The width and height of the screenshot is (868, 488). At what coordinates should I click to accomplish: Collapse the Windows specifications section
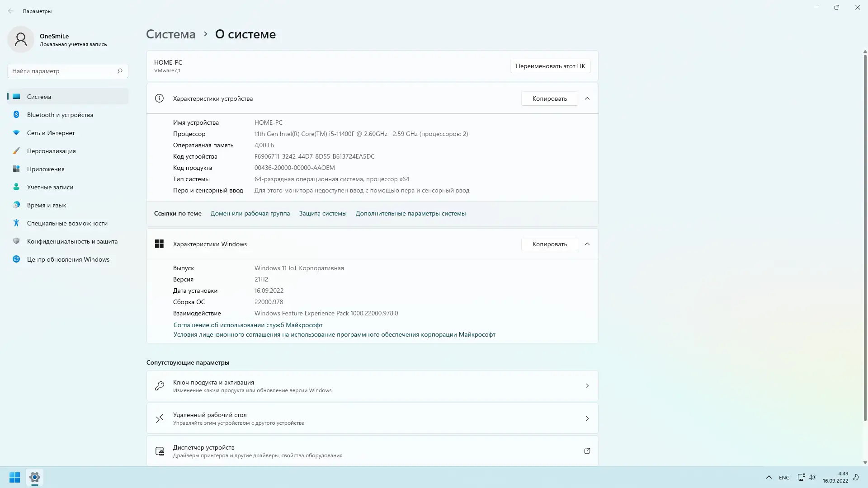pyautogui.click(x=587, y=244)
